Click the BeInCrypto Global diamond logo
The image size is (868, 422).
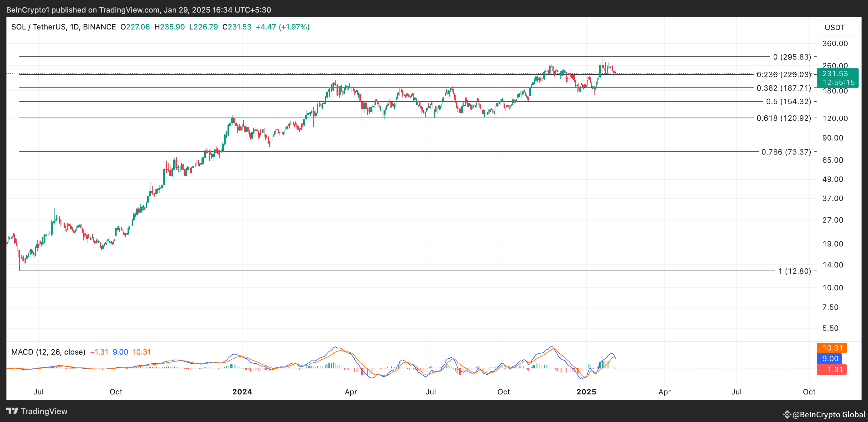point(787,414)
